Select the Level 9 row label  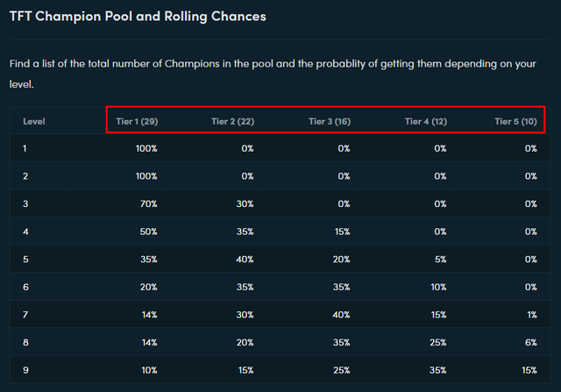25,372
